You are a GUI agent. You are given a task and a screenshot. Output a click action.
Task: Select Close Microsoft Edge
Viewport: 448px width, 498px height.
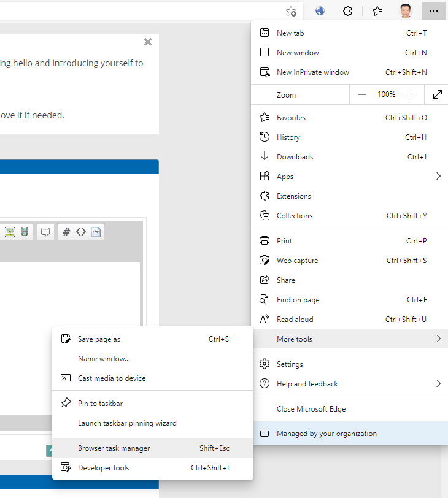click(x=350, y=409)
